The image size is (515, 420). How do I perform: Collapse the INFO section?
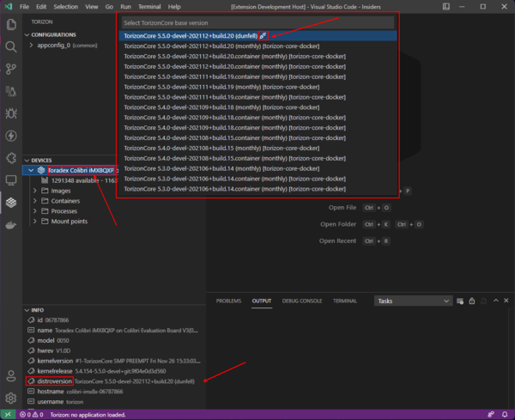click(27, 310)
